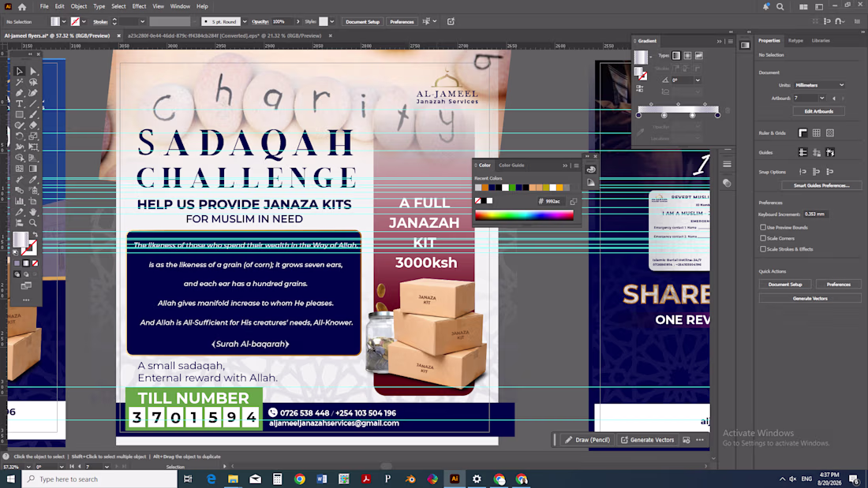
Task: Open the File menu
Action: 43,6
